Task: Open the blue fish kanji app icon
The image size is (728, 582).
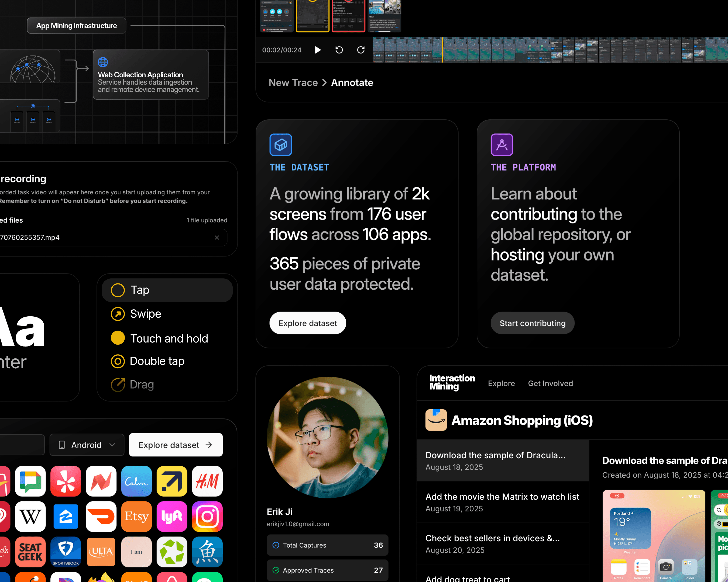Action: (x=207, y=552)
